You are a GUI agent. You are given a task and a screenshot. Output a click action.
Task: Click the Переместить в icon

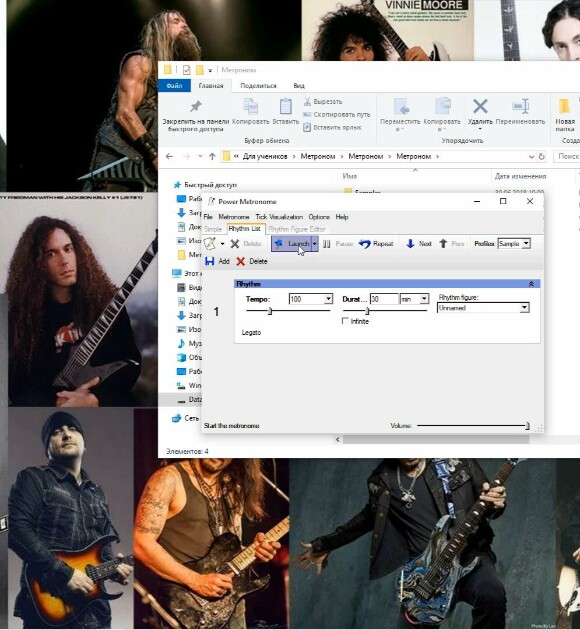coord(401,106)
